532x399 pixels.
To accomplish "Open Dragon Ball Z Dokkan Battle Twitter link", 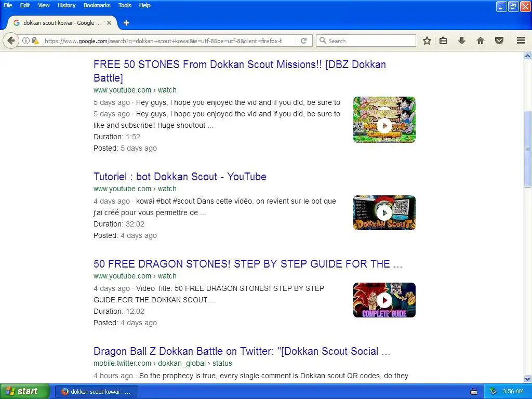I will coord(242,351).
